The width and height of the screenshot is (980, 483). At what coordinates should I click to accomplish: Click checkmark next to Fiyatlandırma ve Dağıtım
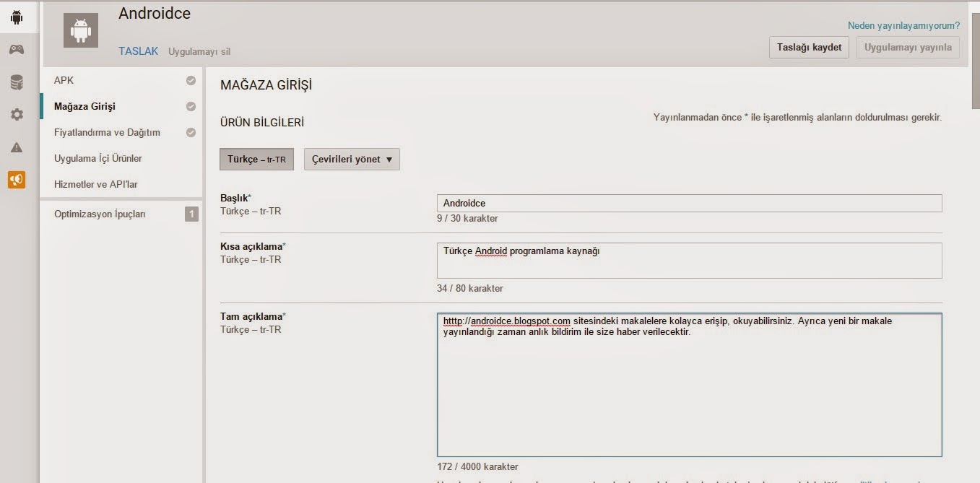point(191,132)
